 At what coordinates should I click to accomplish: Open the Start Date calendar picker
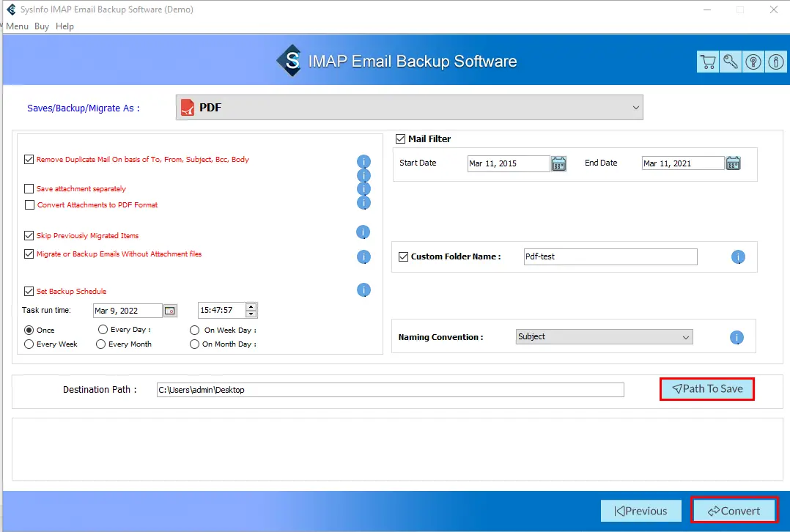pos(558,163)
